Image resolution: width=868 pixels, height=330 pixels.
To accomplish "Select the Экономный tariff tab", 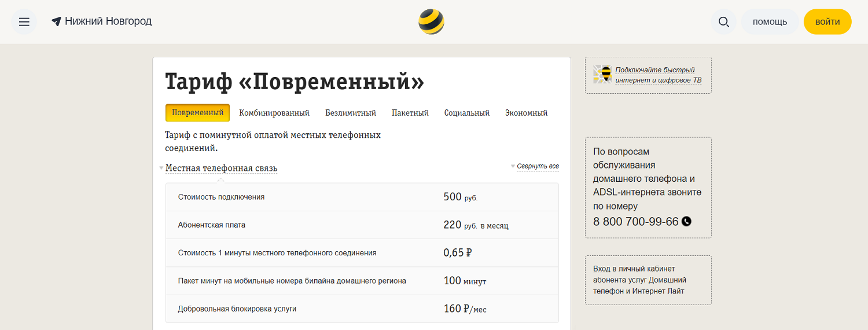I will tap(526, 113).
